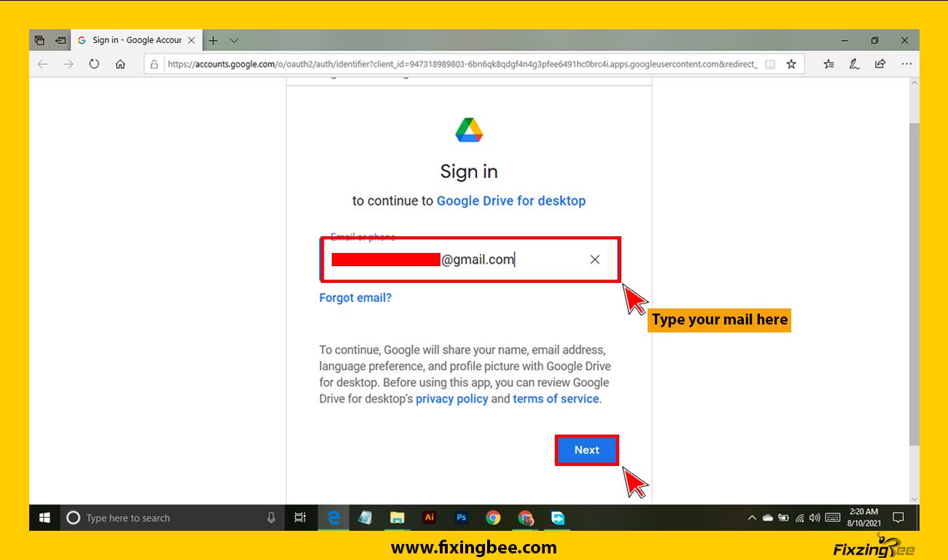Share this page using the share icon
This screenshot has height=560, width=948.
tap(880, 64)
